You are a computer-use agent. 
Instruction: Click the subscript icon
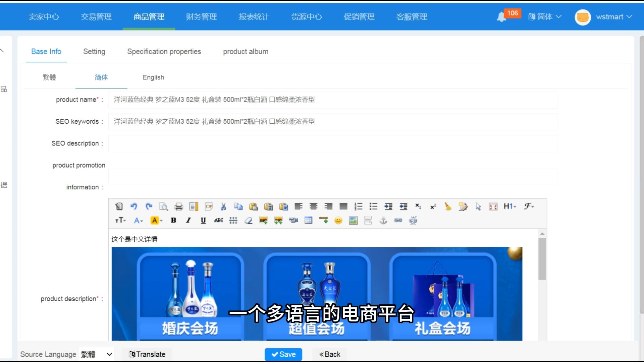pos(418,206)
